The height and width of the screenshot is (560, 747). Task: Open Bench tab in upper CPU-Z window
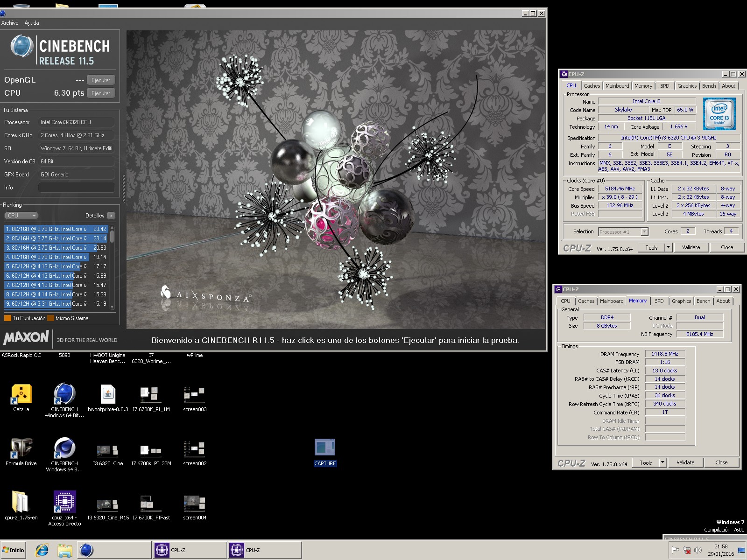pyautogui.click(x=709, y=86)
